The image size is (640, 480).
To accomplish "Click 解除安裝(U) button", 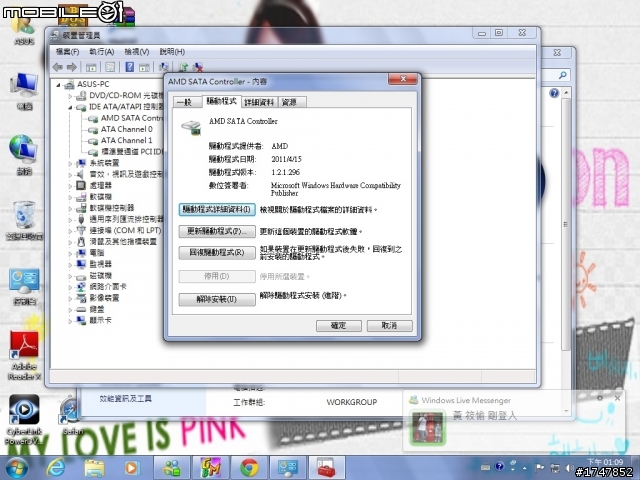I will coord(217,299).
